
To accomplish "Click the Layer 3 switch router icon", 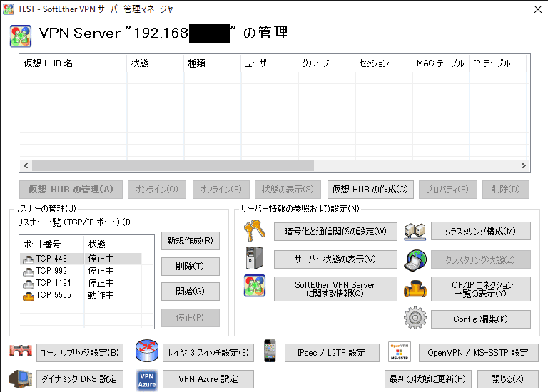I will (147, 351).
